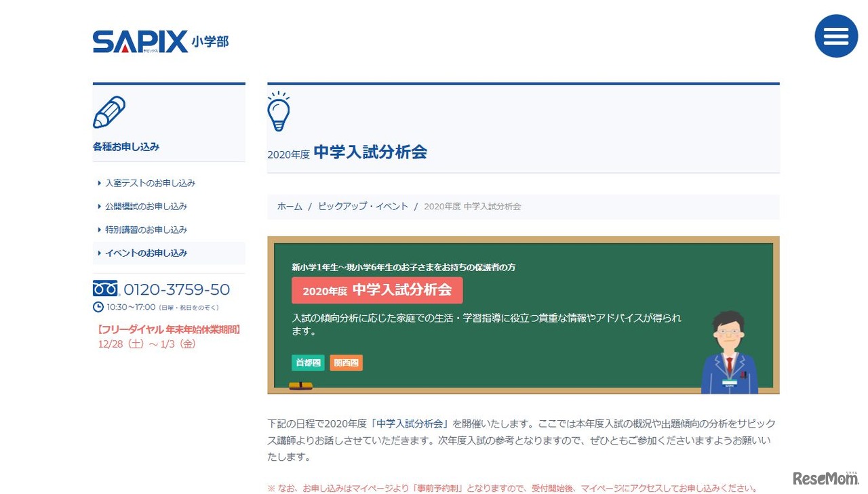The width and height of the screenshot is (868, 494).
Task: Open ピックアップ・イベント breadcrumb link
Action: click(363, 207)
